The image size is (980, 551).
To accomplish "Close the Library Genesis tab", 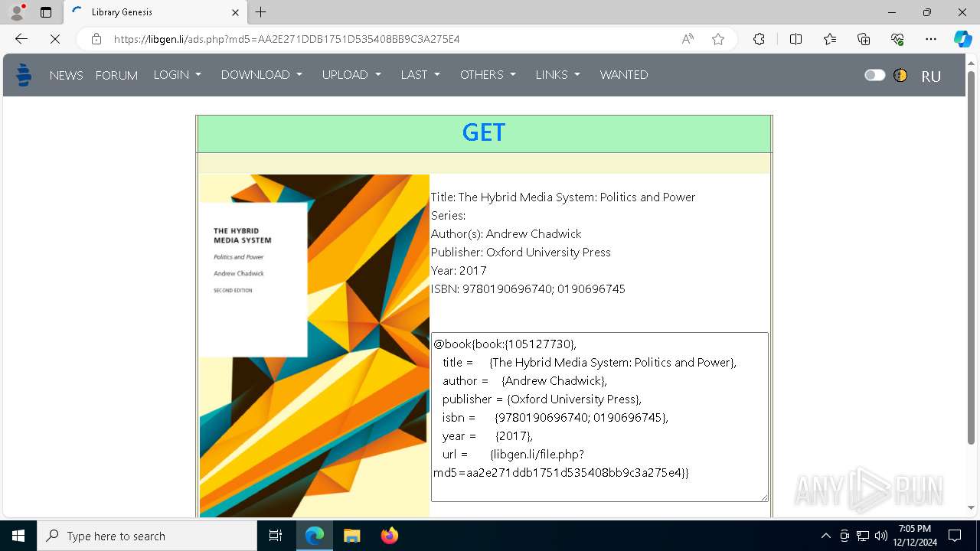I will [236, 12].
